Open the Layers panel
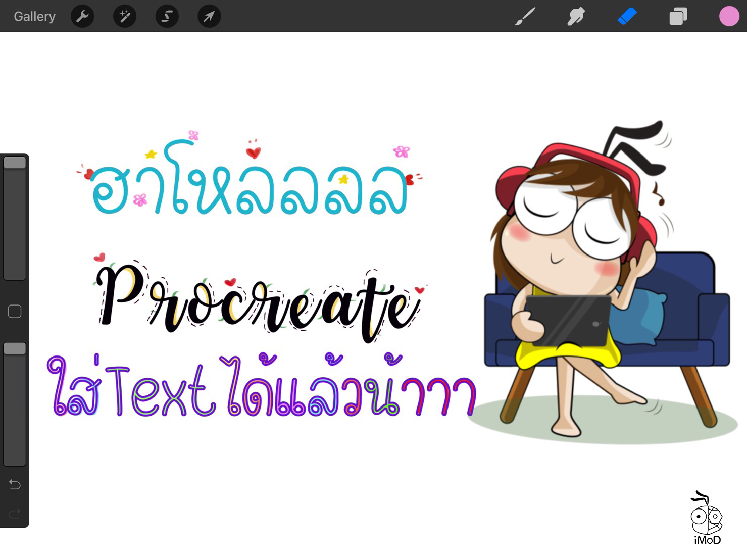 pos(678,16)
